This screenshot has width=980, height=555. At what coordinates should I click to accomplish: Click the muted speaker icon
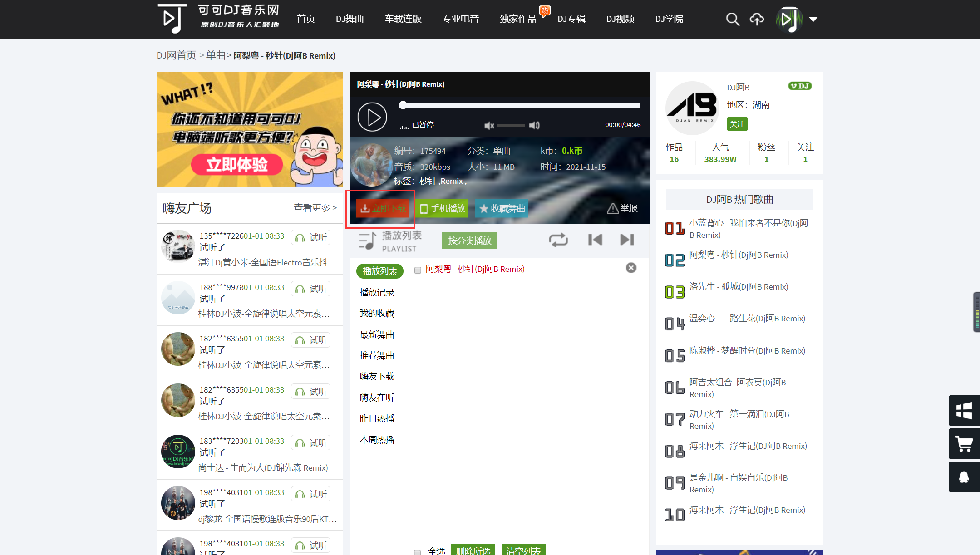pyautogui.click(x=489, y=125)
